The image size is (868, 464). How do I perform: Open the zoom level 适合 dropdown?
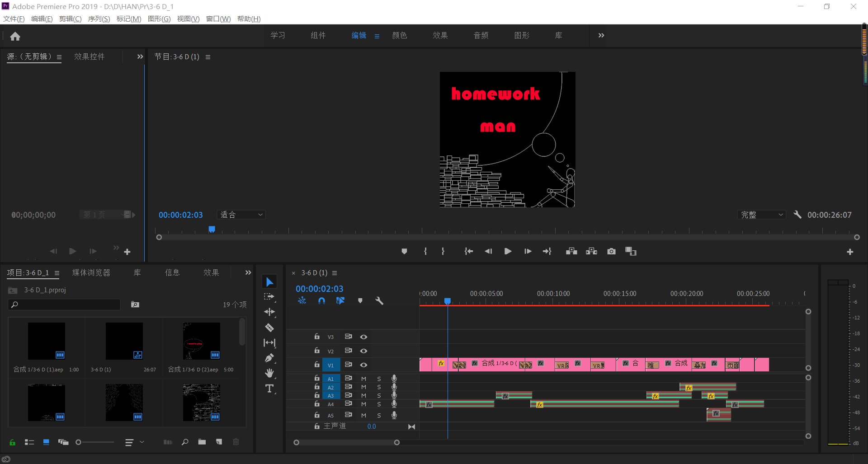pos(241,215)
